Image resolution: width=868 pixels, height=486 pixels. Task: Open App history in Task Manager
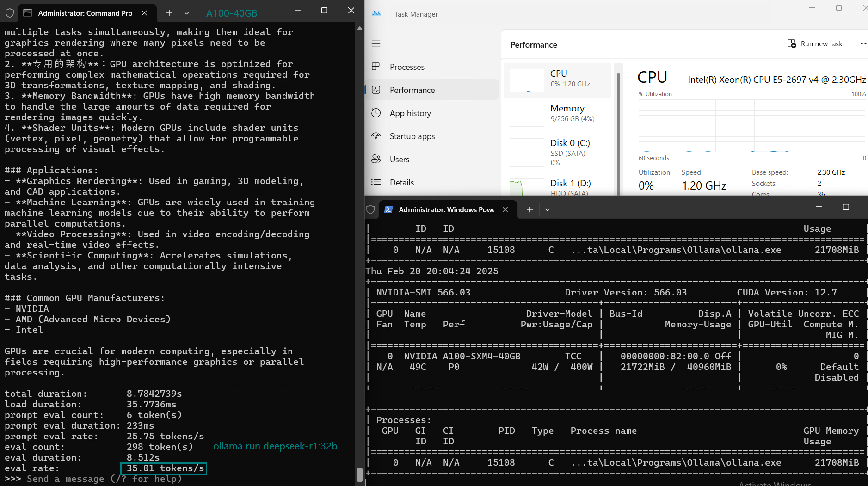click(432, 113)
